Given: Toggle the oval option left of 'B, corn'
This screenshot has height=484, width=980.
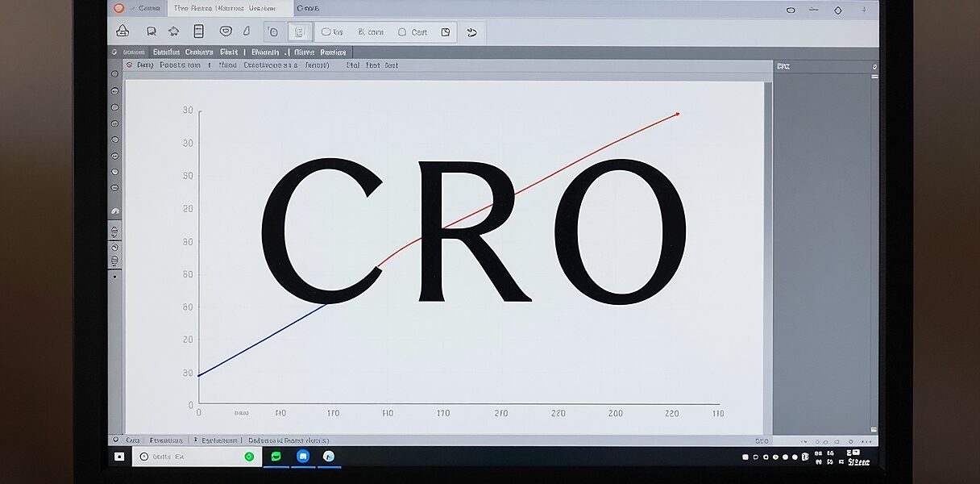Looking at the screenshot, I should tap(326, 32).
